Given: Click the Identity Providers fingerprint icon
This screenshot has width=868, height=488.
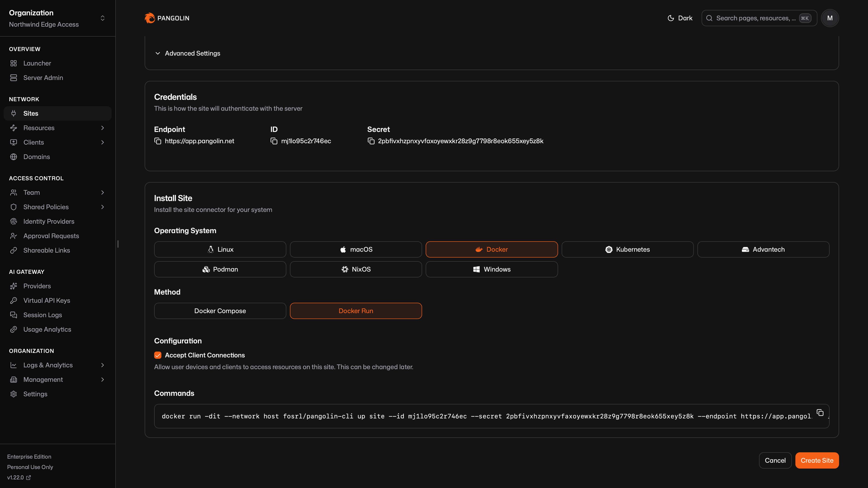Looking at the screenshot, I should click(x=14, y=222).
